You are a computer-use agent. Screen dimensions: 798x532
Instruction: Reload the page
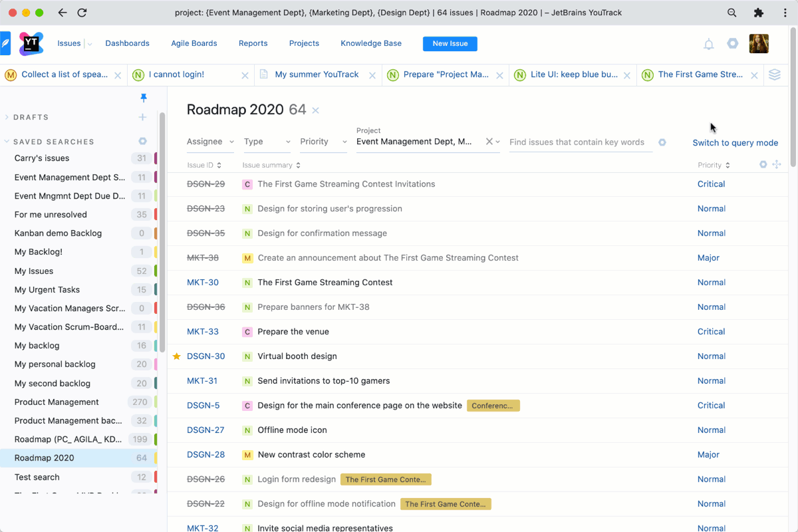point(82,13)
